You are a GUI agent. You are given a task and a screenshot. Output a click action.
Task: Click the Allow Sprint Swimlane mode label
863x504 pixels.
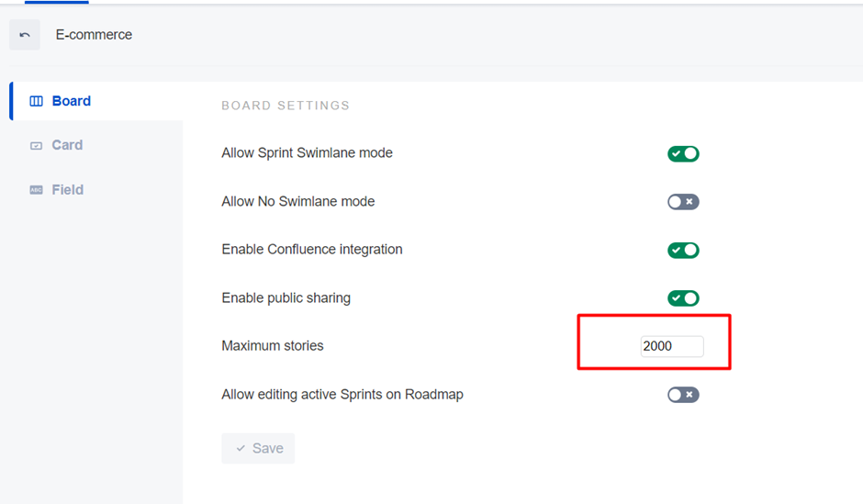point(307,153)
